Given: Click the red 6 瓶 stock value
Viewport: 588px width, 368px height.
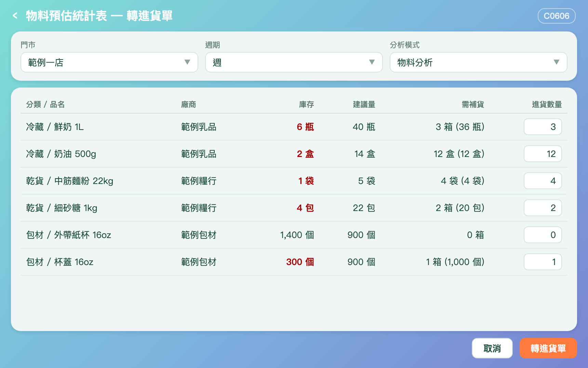Looking at the screenshot, I should pos(305,127).
